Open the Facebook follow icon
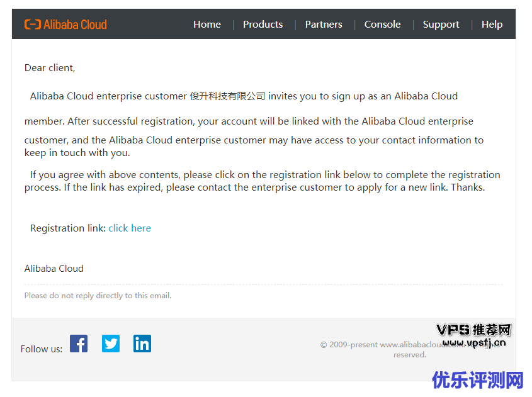Screen dimensions: 532x397 79,344
